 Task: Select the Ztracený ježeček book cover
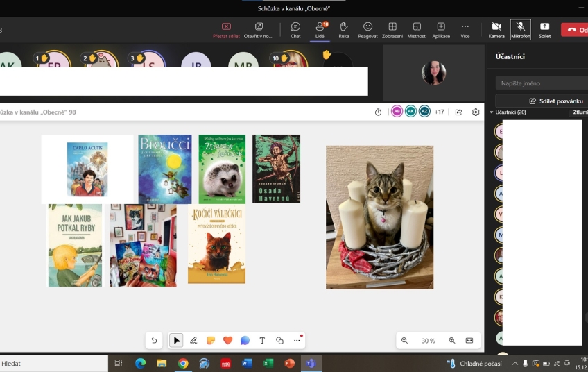pos(222,169)
